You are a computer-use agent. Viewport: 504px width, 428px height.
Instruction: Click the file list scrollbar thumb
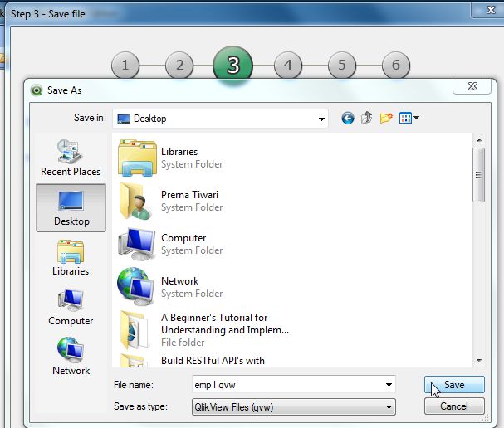click(x=478, y=175)
